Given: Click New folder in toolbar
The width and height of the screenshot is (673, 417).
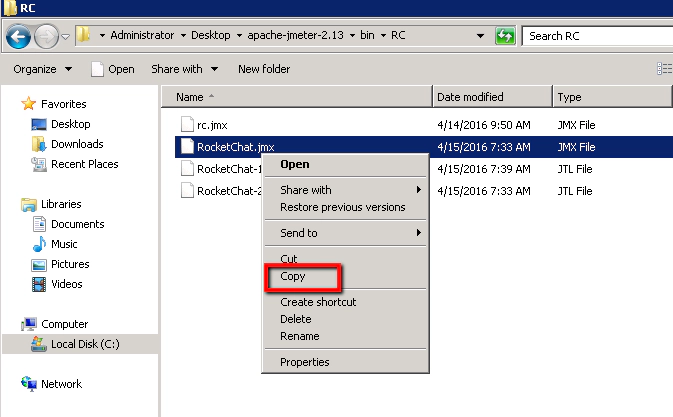Looking at the screenshot, I should [x=264, y=69].
